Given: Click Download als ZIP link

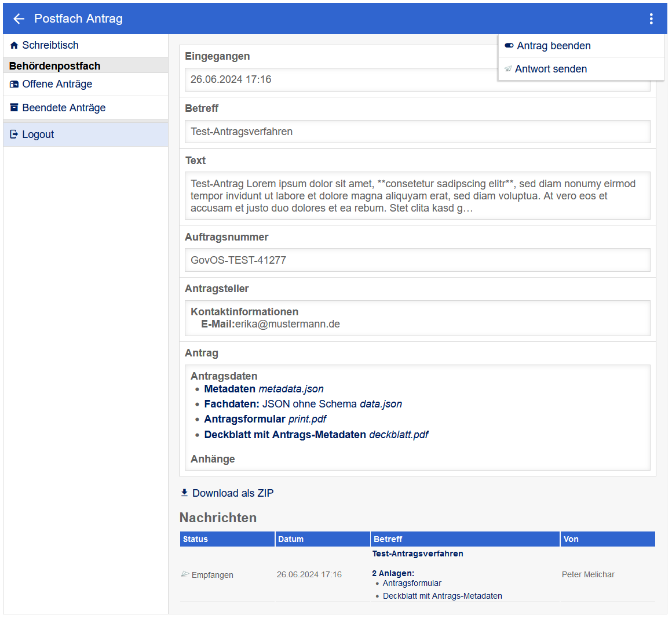Looking at the screenshot, I should coord(232,493).
